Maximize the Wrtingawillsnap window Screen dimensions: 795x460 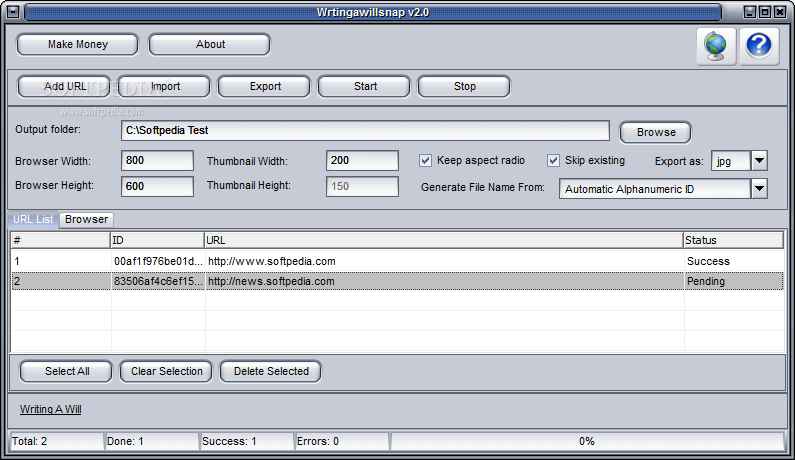click(765, 12)
